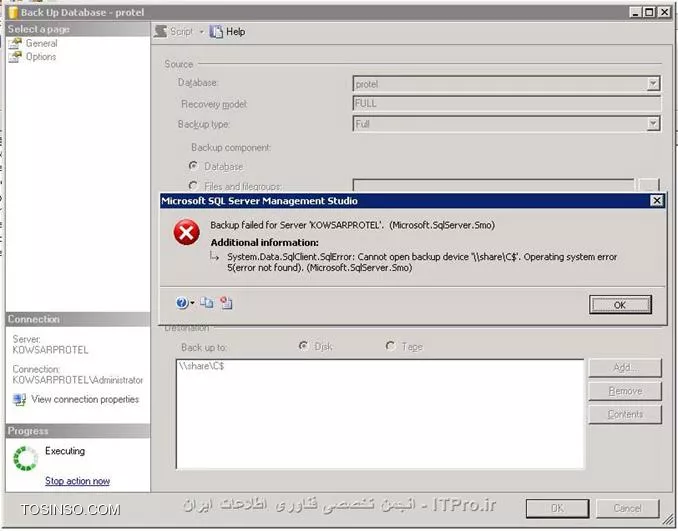The image size is (678, 531).
Task: Click the Files and filegroups text field
Action: (x=493, y=185)
